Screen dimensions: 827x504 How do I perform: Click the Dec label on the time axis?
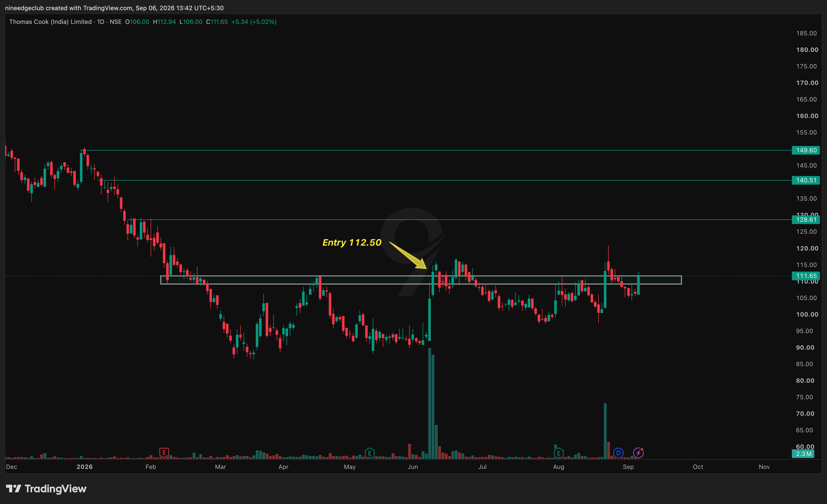(11, 467)
